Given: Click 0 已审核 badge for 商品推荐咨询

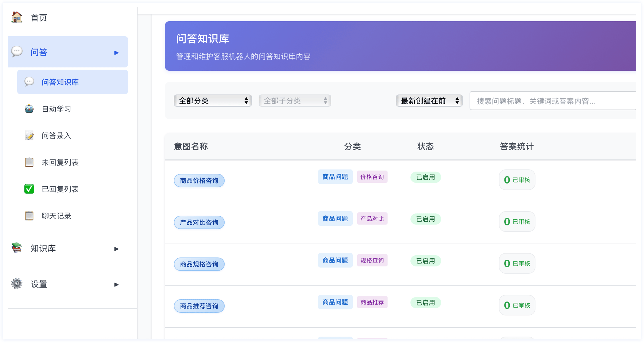Looking at the screenshot, I should 517,305.
